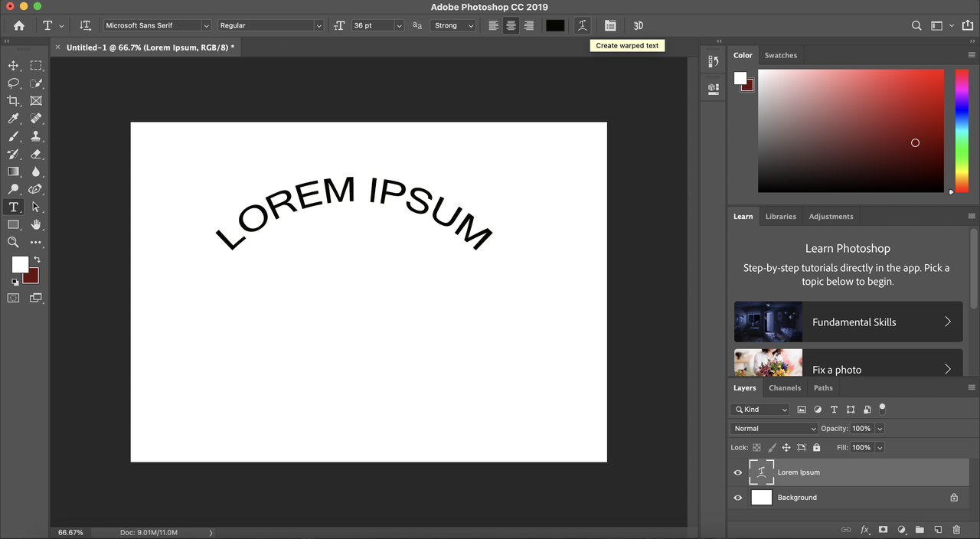Toggle visibility of the Background layer
This screenshot has height=539, width=980.
(x=738, y=498)
